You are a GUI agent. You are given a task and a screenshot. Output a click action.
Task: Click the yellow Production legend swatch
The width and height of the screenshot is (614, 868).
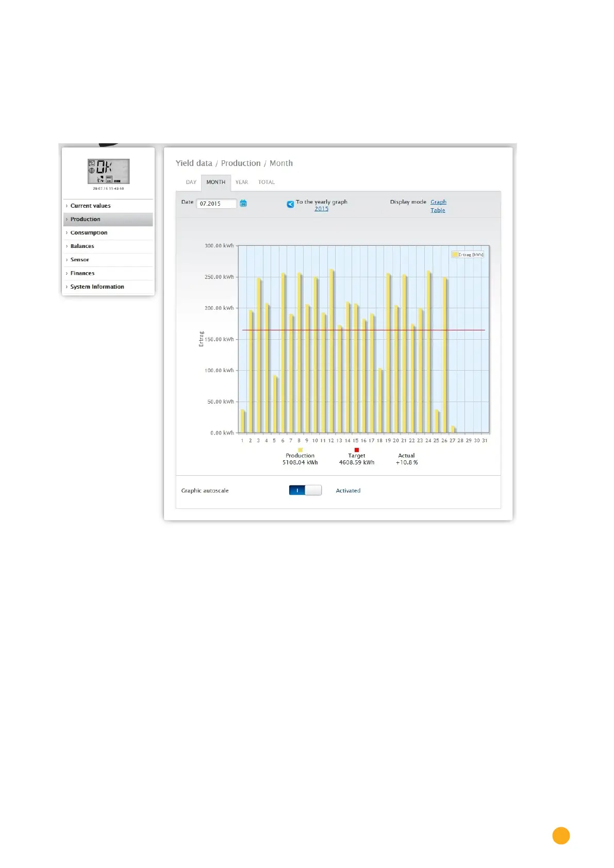[x=300, y=450]
